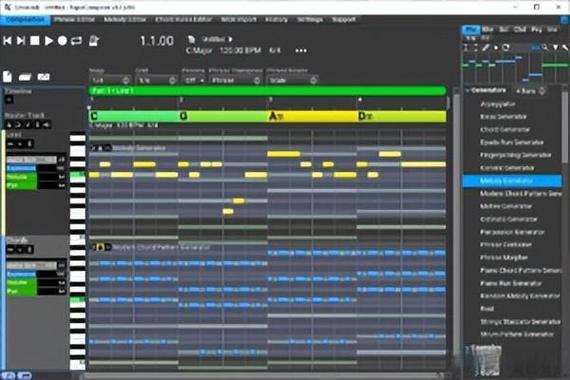Select the pencil draw tool in browser panel

coord(486,48)
